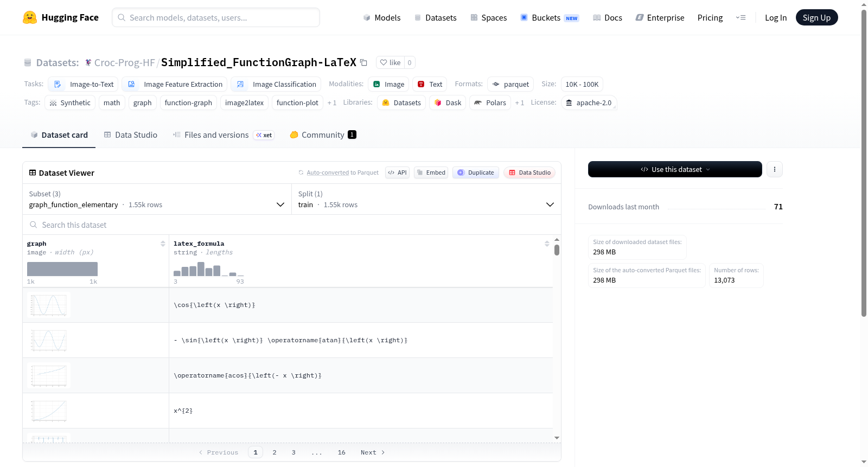Select the Datasets library tag
This screenshot has width=868, height=467.
(x=401, y=103)
